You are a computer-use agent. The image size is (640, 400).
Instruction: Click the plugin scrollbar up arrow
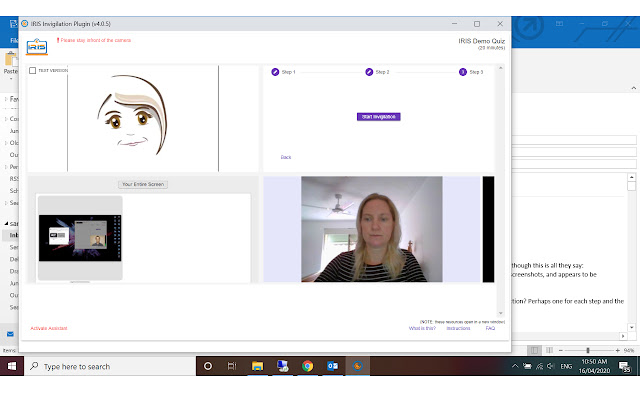(500, 68)
